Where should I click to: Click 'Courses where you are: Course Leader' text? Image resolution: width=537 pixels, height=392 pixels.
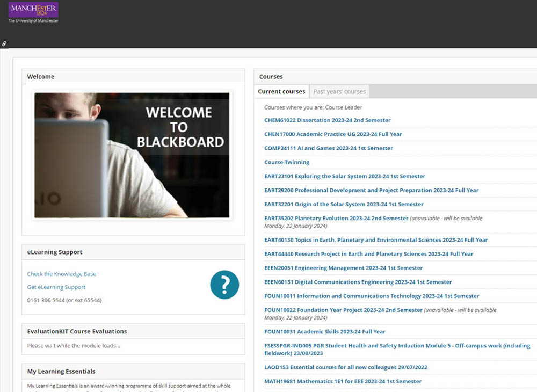(313, 107)
